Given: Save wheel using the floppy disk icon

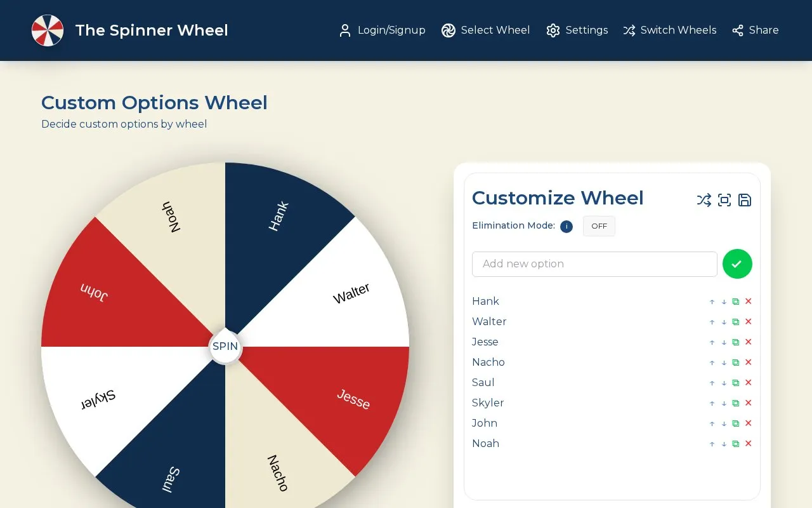Looking at the screenshot, I should [745, 200].
